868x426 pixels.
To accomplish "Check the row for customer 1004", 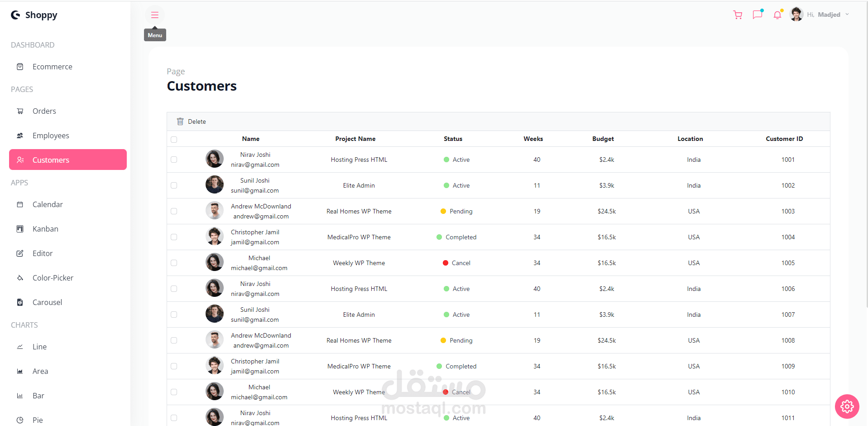I will point(174,237).
